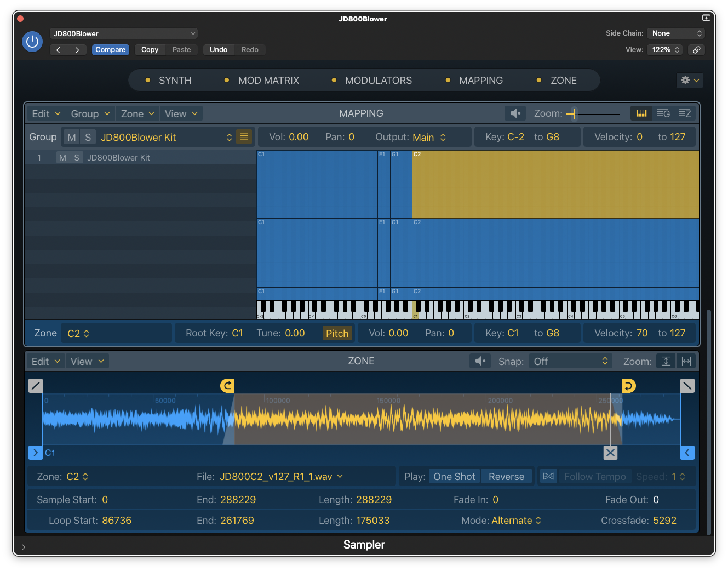728x571 pixels.
Task: Mute the group in the Group header
Action: (x=72, y=137)
